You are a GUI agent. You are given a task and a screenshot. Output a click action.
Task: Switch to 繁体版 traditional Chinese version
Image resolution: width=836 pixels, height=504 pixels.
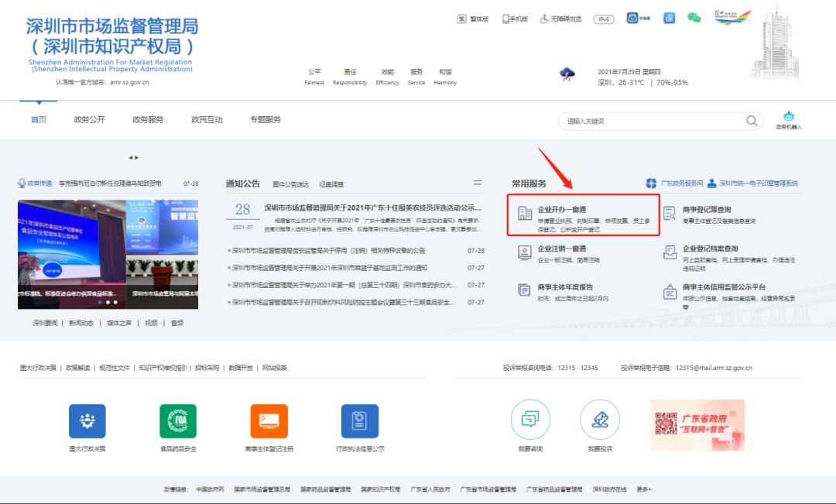(x=473, y=19)
